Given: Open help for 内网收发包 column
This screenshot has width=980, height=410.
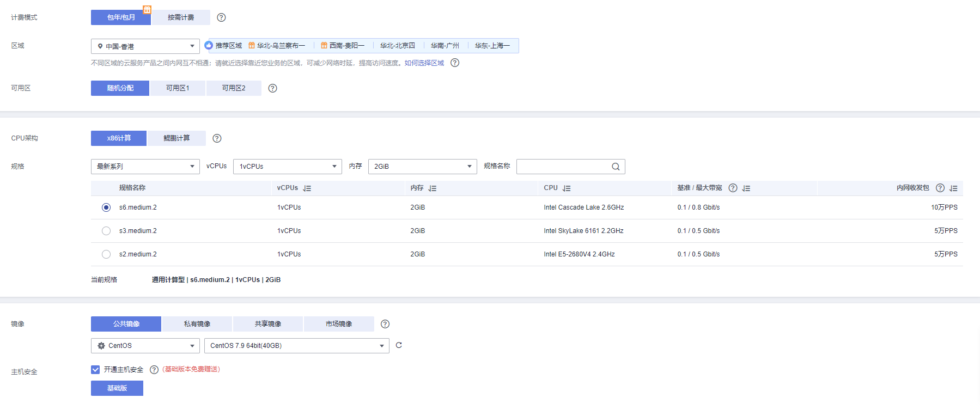Looking at the screenshot, I should point(940,188).
